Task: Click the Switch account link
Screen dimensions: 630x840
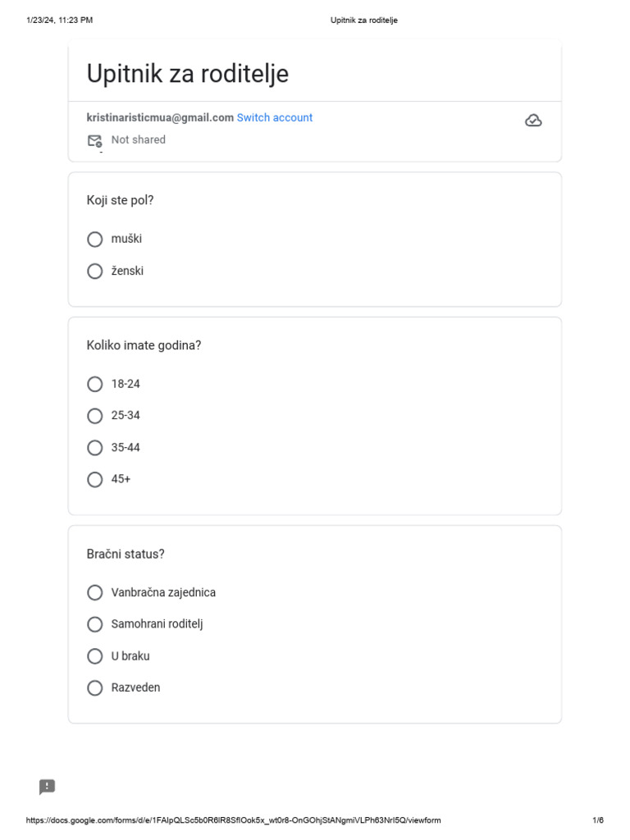Action: coord(275,118)
